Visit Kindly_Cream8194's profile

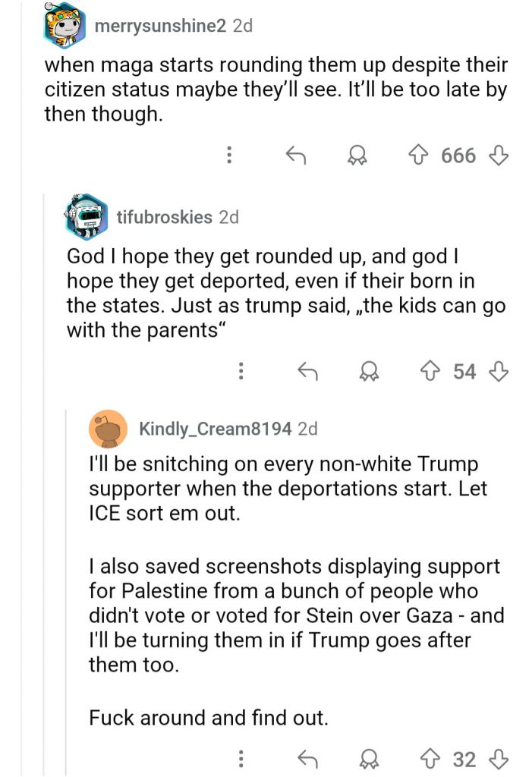[215, 429]
